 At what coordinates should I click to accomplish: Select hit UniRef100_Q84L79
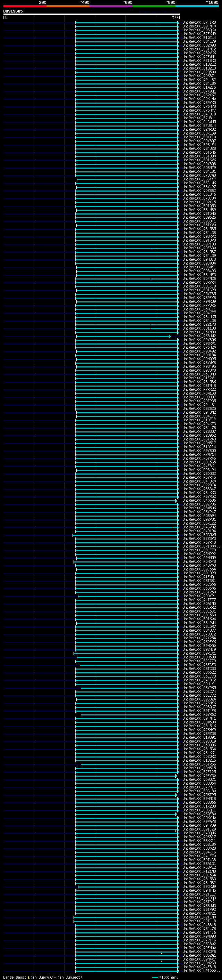point(199,41)
